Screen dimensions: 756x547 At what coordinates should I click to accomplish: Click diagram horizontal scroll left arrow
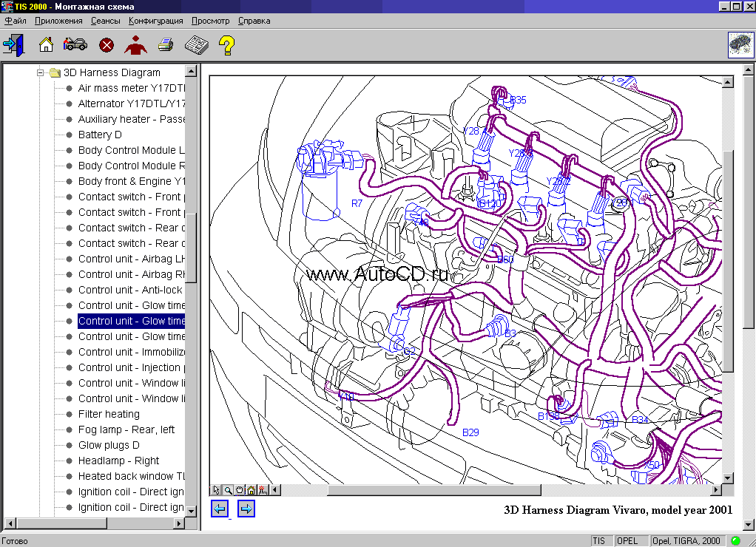coord(275,490)
